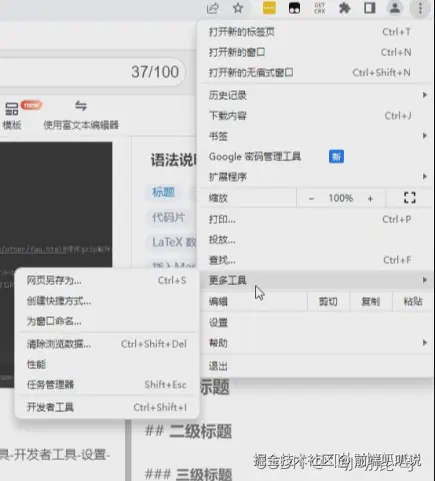Toggle the browser side panel icon
The image size is (435, 481).
tap(369, 8)
